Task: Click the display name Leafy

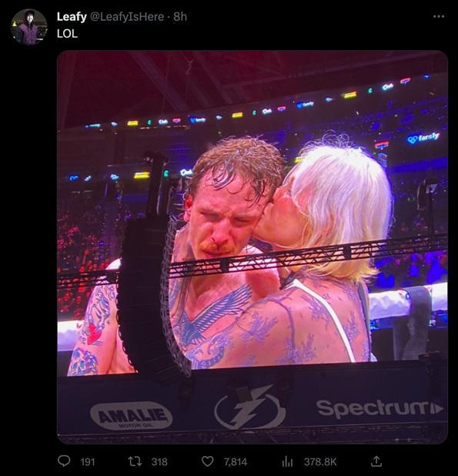Action: [x=72, y=17]
